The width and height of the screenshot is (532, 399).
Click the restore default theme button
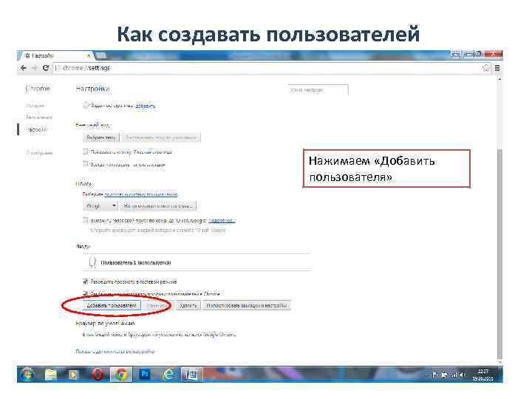point(161,137)
